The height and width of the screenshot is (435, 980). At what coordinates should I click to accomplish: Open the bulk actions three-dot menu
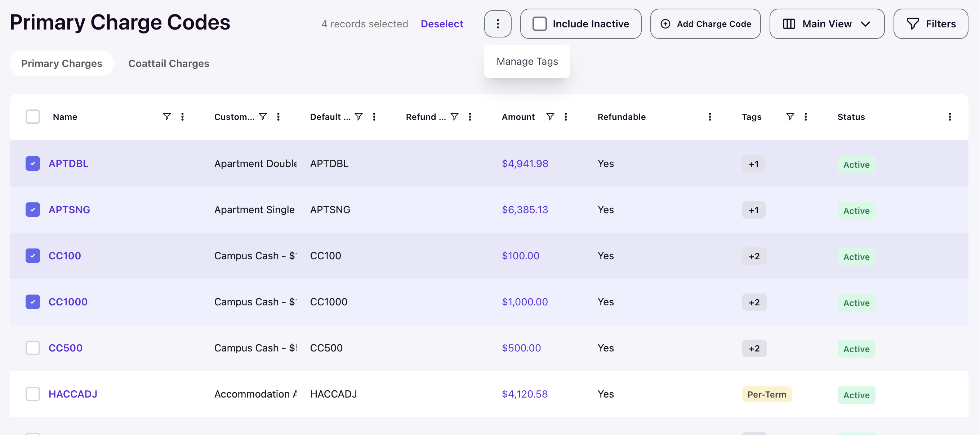click(x=497, y=23)
